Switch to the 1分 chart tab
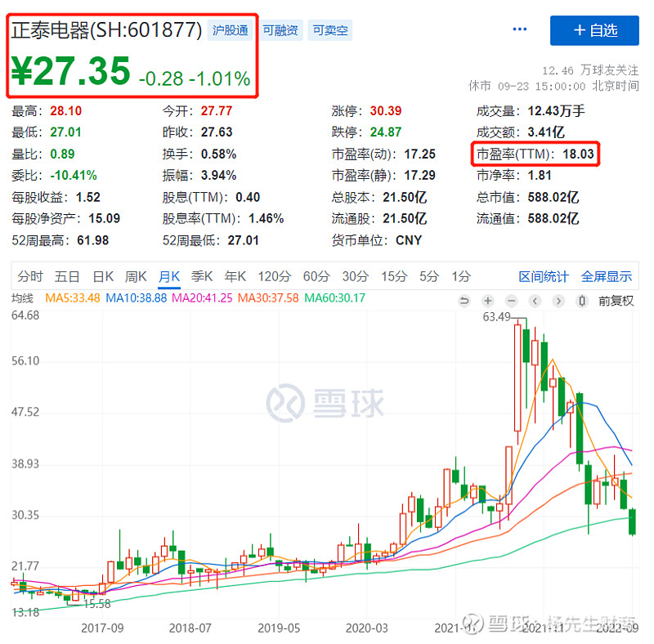This screenshot has height=644, width=654. [461, 276]
